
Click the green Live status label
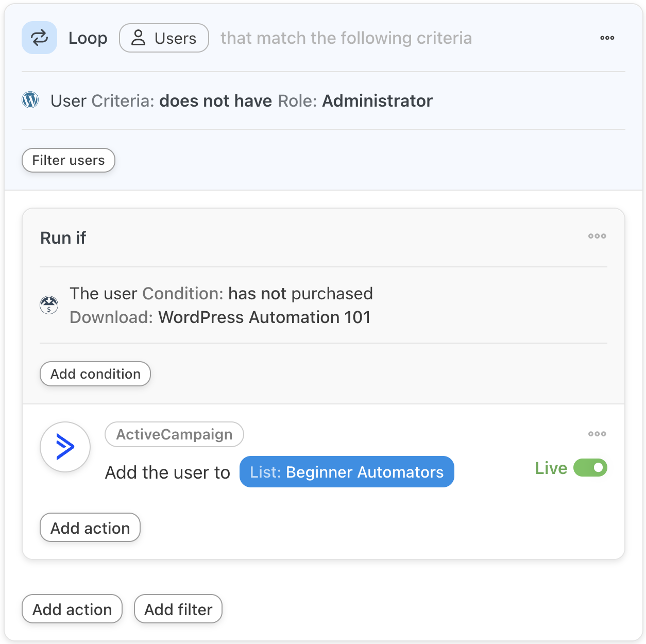(551, 468)
